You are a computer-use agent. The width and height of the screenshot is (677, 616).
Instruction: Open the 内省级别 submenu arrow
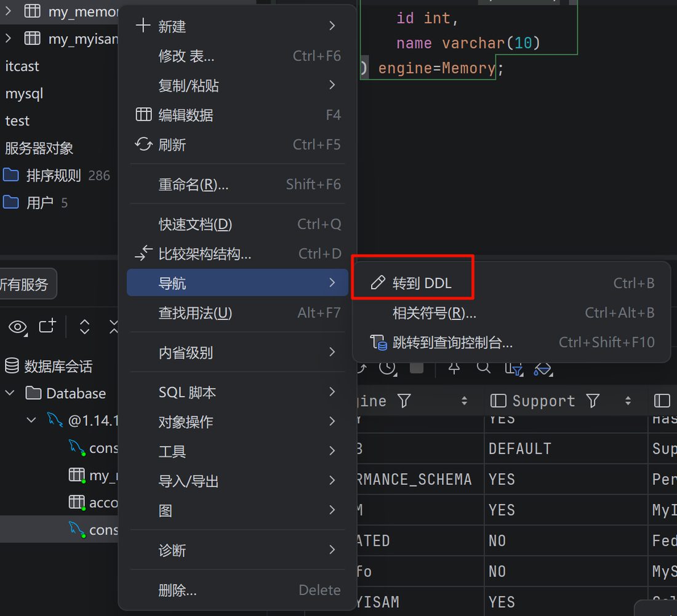[x=332, y=352]
